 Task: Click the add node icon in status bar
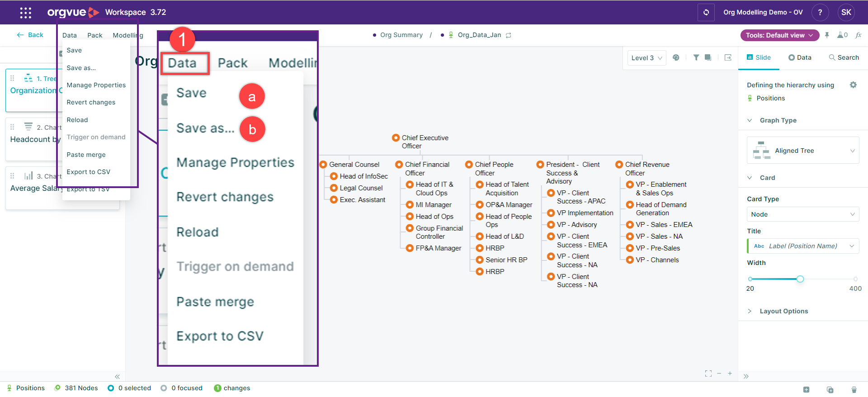click(x=806, y=389)
